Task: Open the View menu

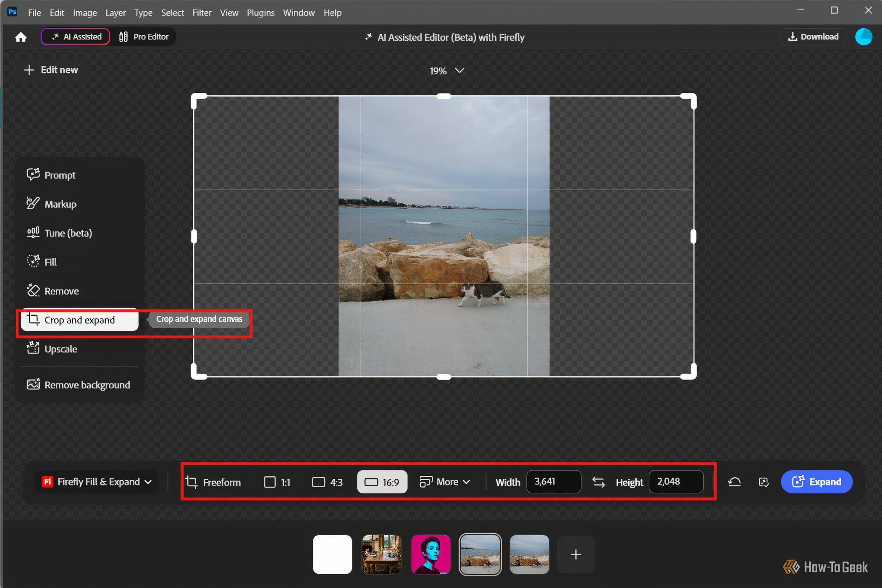Action: (x=229, y=13)
